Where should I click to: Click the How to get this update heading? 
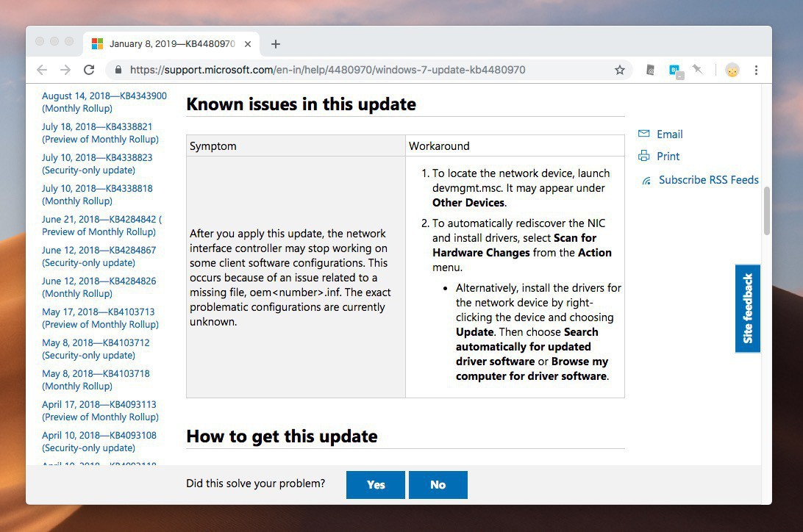click(282, 436)
